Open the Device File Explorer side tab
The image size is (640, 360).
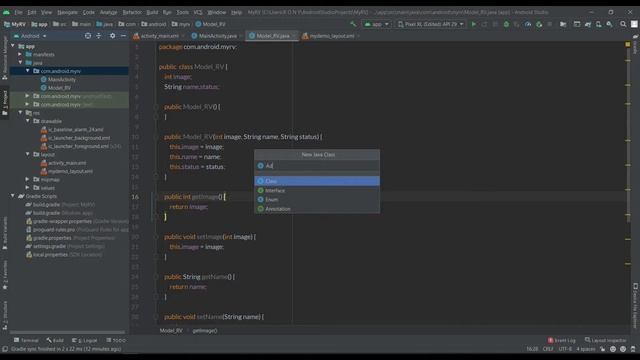[636, 305]
